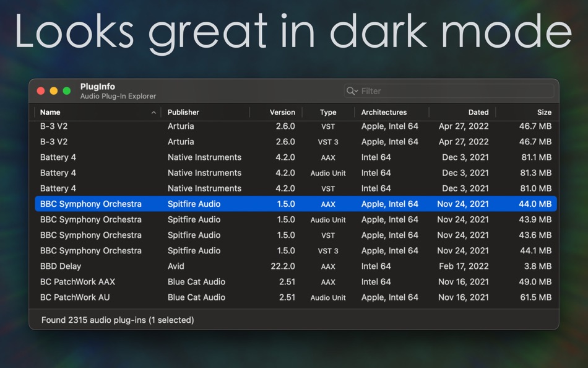Select BBC Symphony Orchestra row sized 43.9 MB
Screen dimensions: 588x368
tap(296, 219)
